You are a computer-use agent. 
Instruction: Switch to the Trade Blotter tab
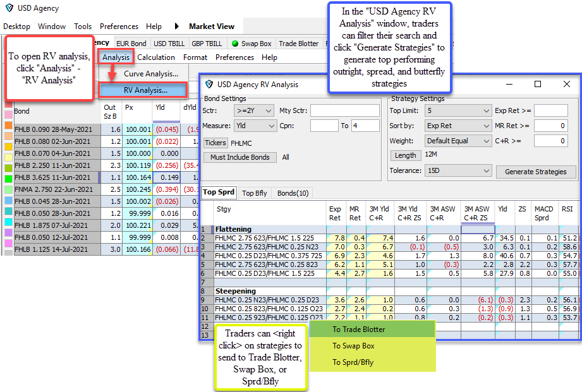[x=298, y=44]
